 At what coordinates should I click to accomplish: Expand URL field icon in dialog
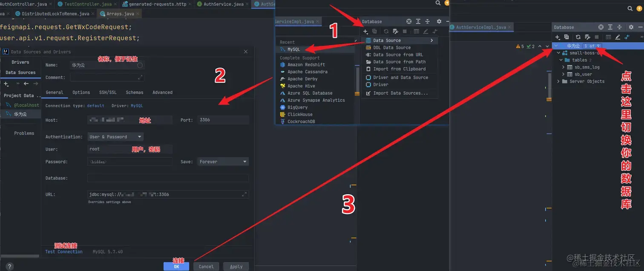point(244,194)
